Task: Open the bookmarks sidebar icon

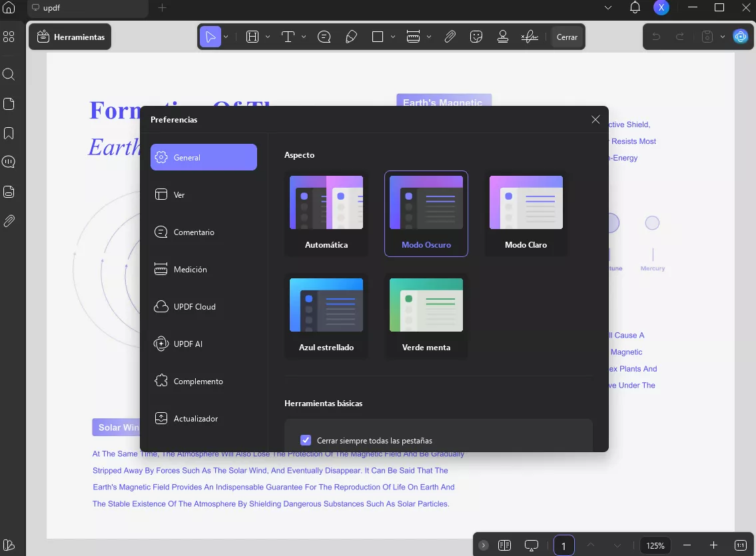Action: coord(9,133)
